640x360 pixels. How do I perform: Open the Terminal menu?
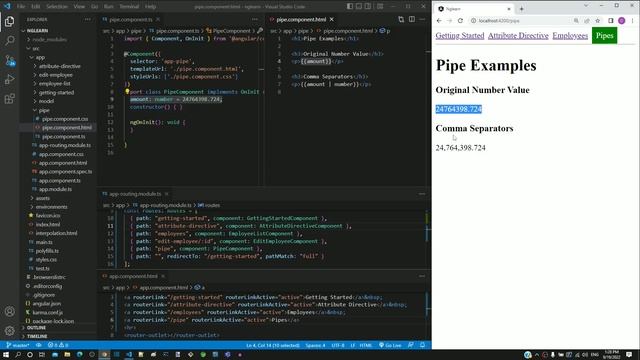pos(129,7)
